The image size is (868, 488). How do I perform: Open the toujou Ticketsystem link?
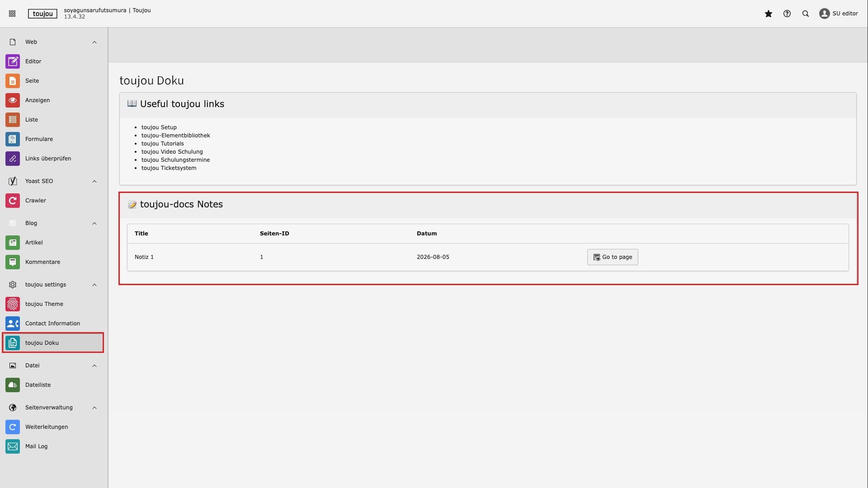pos(169,168)
